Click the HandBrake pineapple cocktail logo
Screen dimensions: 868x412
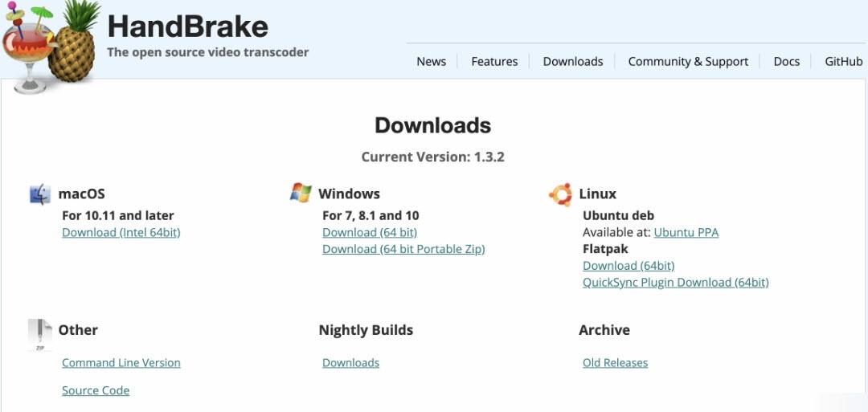[x=50, y=47]
